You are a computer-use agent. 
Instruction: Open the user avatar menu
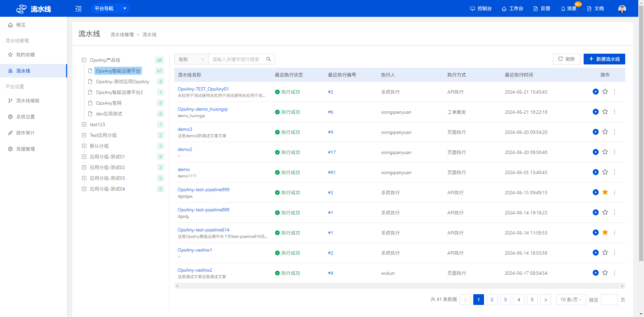pyautogui.click(x=622, y=9)
